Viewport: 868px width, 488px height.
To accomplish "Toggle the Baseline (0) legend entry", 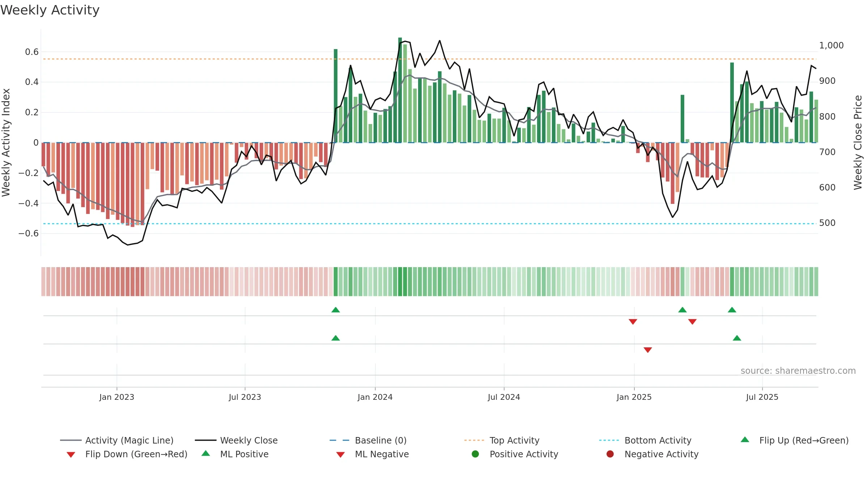I will click(x=368, y=440).
